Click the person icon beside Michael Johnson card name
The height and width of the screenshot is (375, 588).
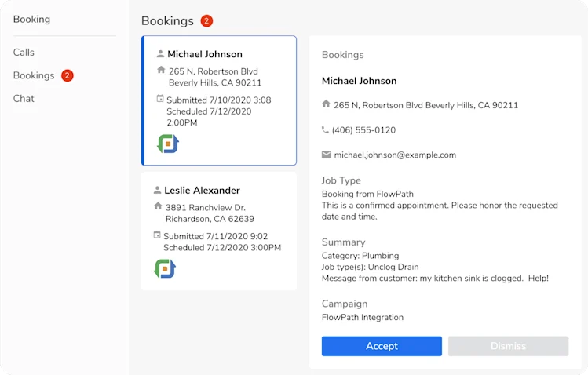(x=160, y=54)
